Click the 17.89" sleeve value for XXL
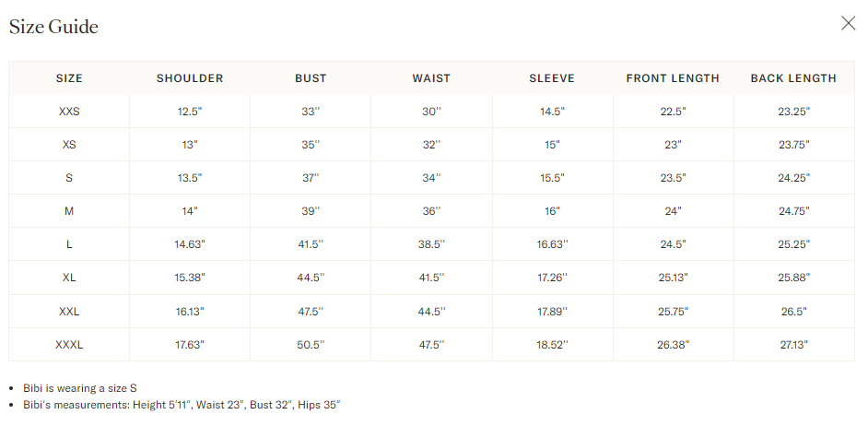Screen dimensions: 868x438 [552, 312]
